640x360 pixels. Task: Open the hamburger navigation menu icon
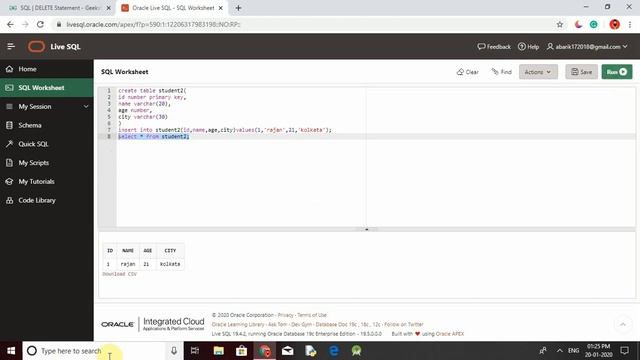click(11, 47)
